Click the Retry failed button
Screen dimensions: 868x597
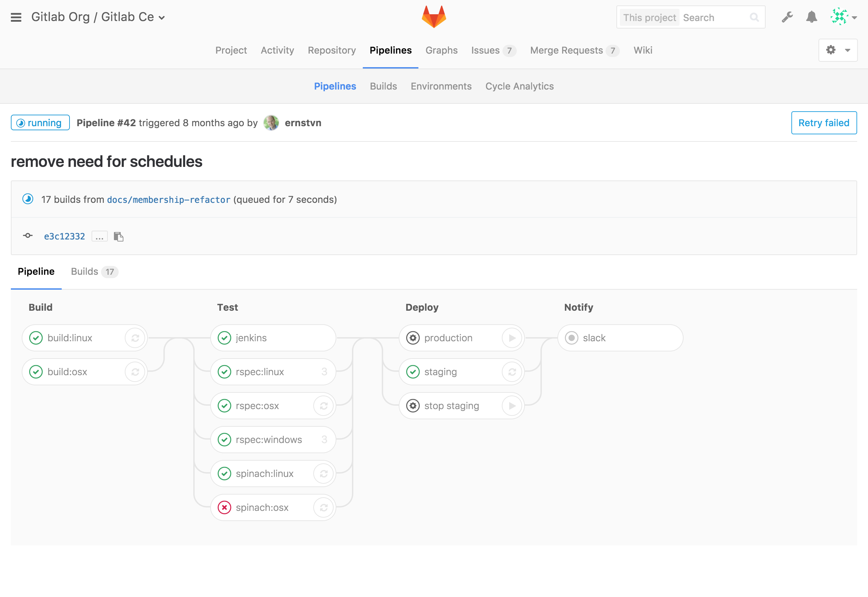click(x=824, y=123)
